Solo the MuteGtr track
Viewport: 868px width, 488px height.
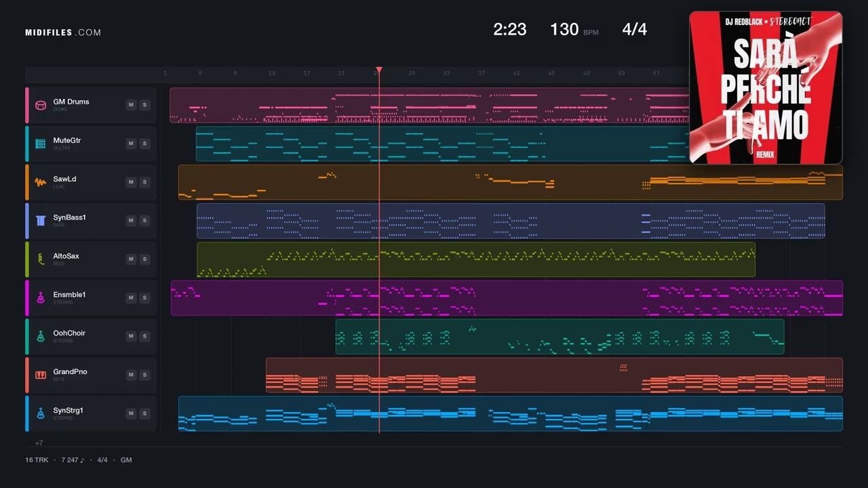[x=144, y=144]
